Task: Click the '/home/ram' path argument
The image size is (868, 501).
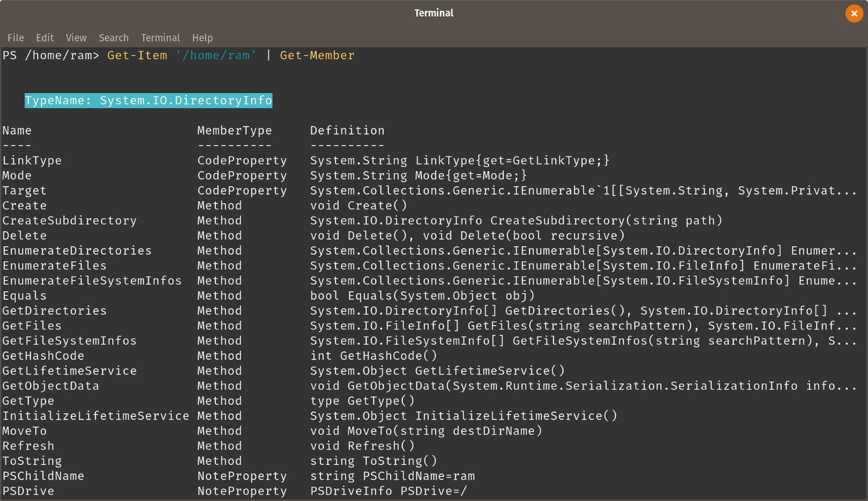Action: click(x=216, y=56)
